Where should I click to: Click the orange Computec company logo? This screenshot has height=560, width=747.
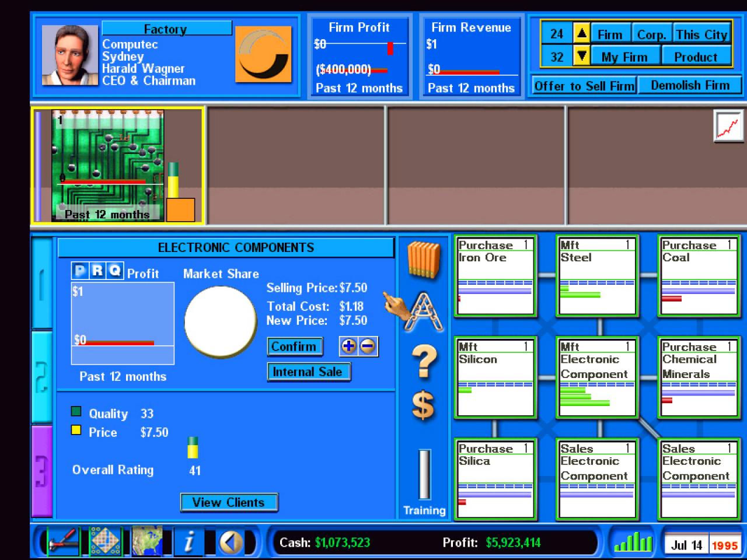pyautogui.click(x=263, y=54)
